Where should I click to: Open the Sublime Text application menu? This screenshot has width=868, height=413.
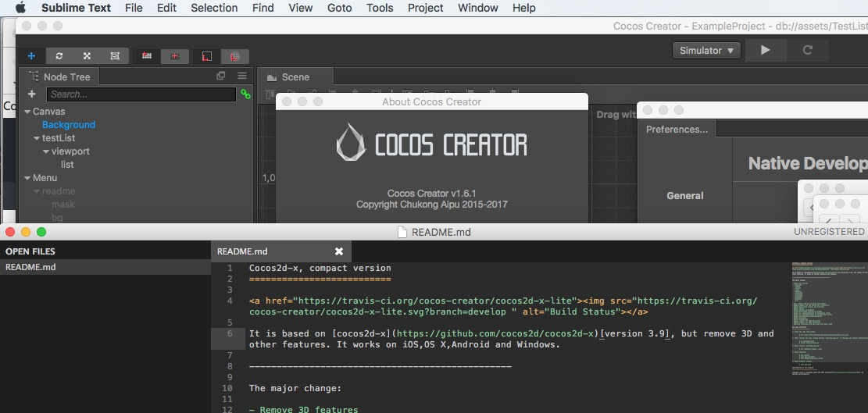click(x=76, y=8)
